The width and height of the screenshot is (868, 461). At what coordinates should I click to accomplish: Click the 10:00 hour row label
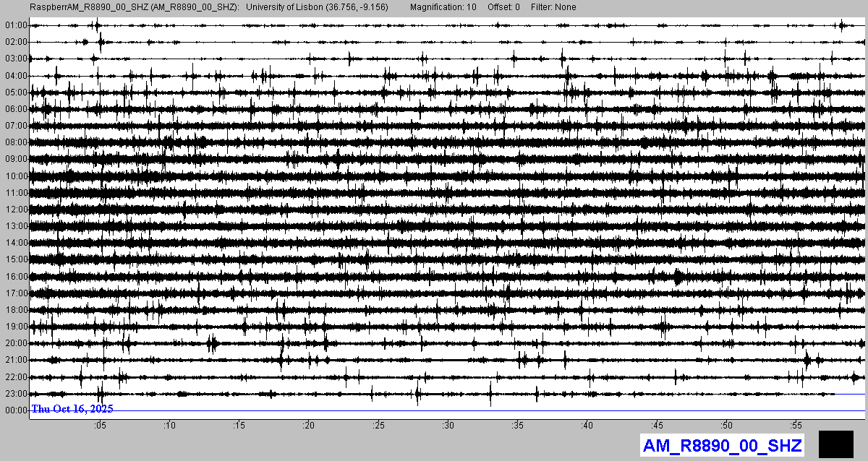click(x=15, y=176)
